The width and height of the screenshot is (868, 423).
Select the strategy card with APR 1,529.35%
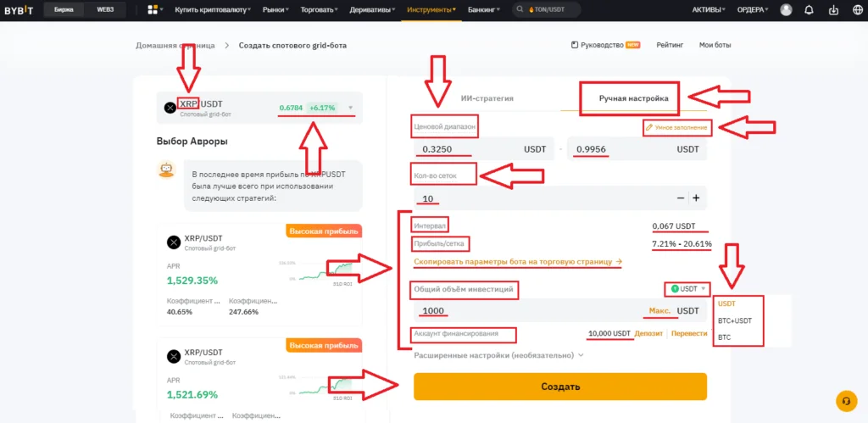[259, 274]
